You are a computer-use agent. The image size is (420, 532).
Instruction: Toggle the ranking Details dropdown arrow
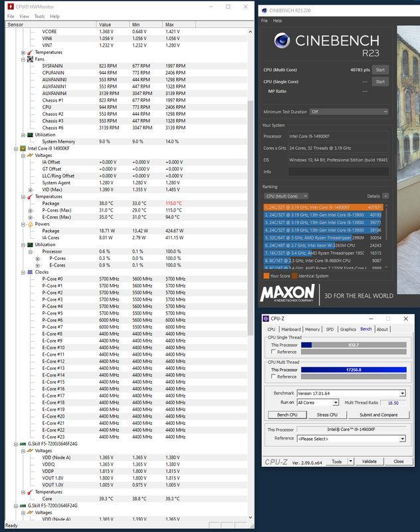(x=385, y=196)
